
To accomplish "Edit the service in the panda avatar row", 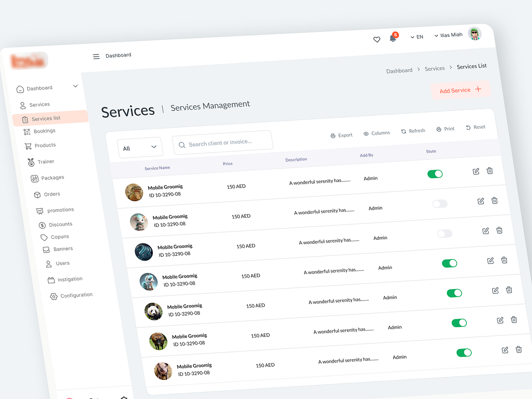I will click(x=496, y=290).
